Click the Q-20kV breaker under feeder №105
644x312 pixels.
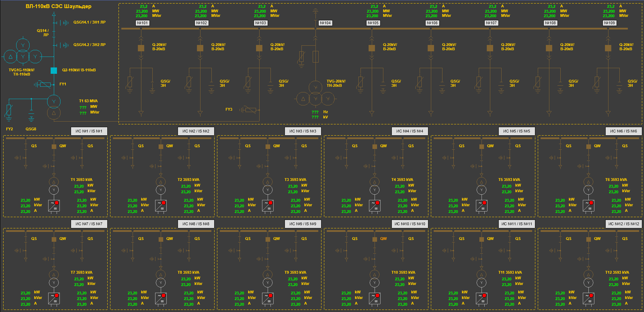pyautogui.click(x=372, y=48)
